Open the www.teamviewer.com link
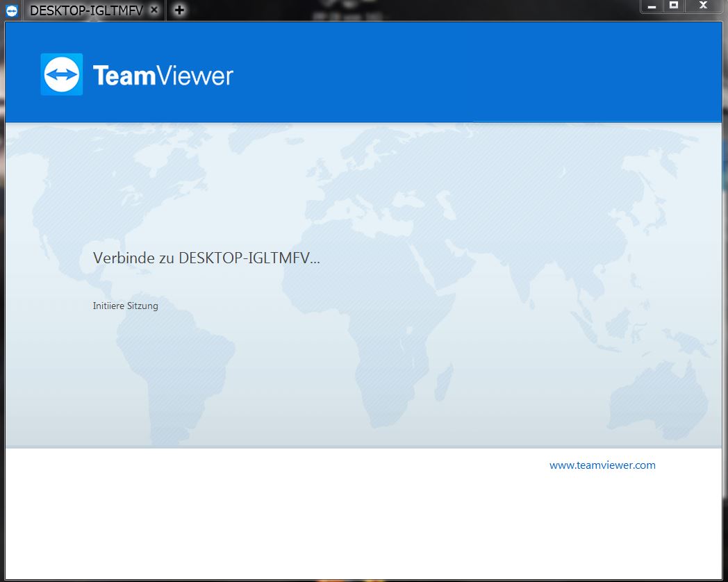 [x=602, y=465]
